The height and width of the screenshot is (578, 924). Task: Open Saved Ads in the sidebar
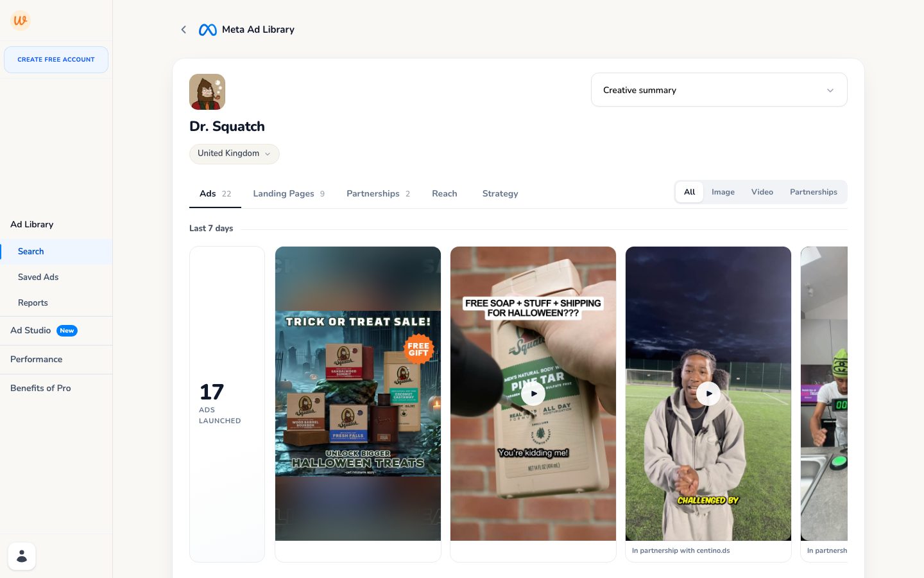pos(56,277)
